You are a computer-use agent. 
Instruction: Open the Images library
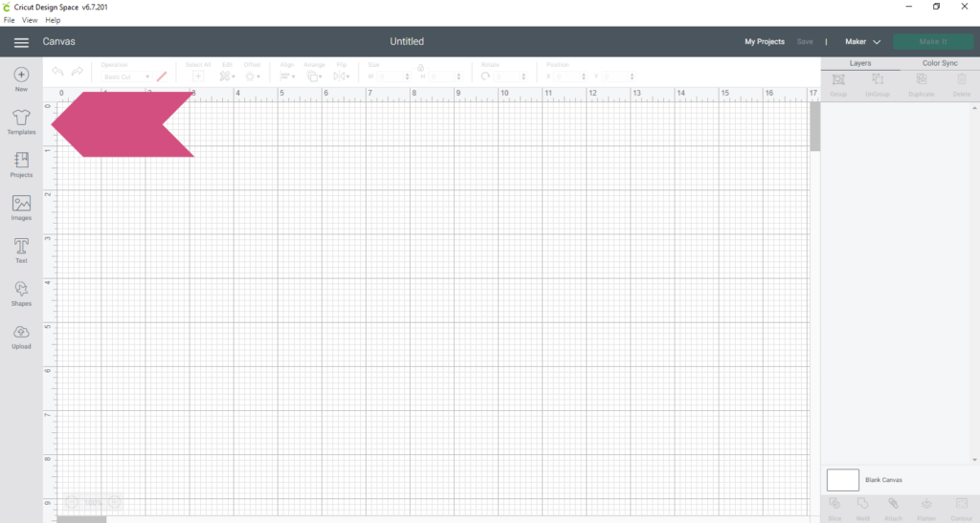[x=21, y=207]
